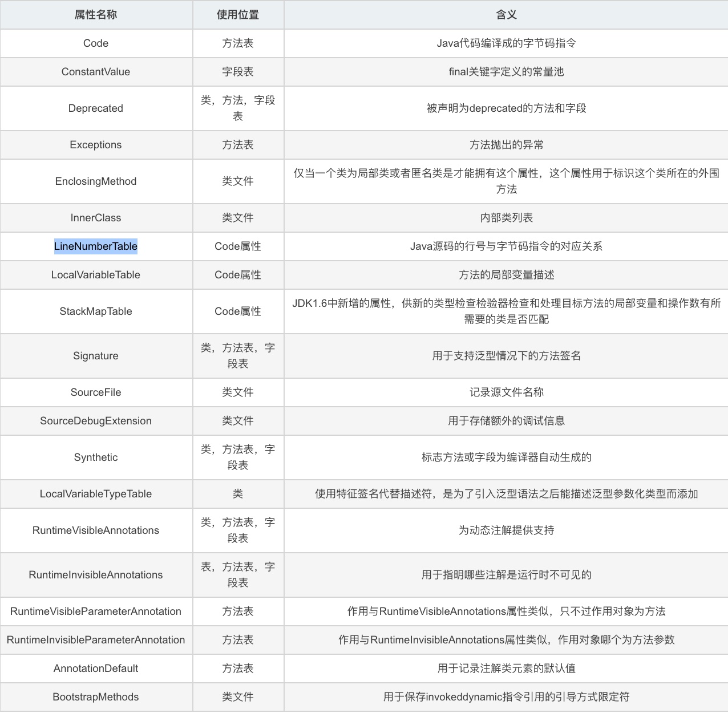
Task: Click the Deprecated attribute cell
Action: (x=96, y=108)
